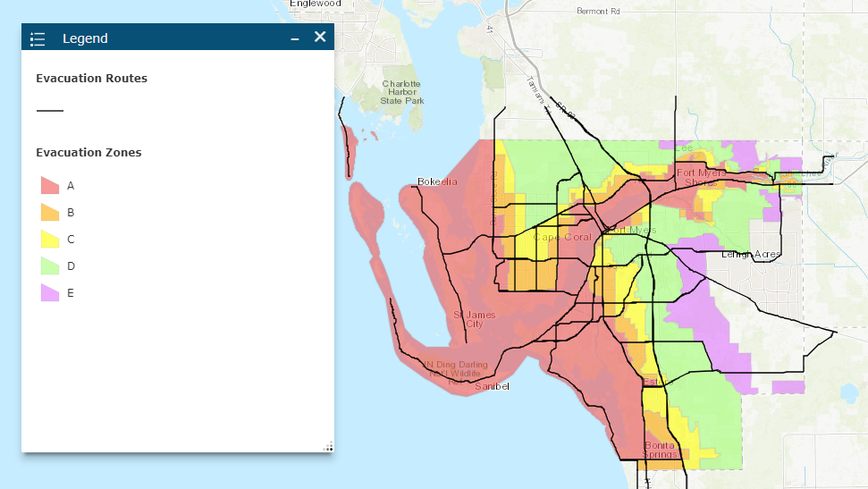
Task: Click the Evacuation Zones heading
Action: tap(88, 153)
